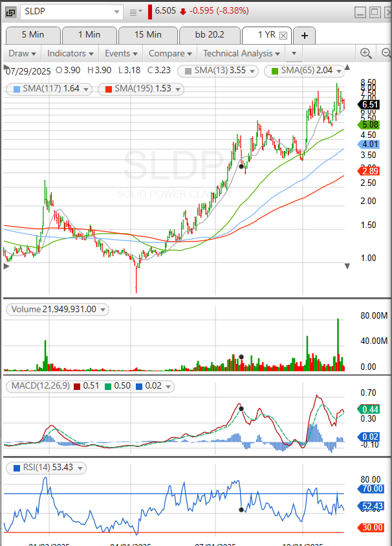
Task: Click the green SMA(65) color swatch
Action: coord(275,71)
